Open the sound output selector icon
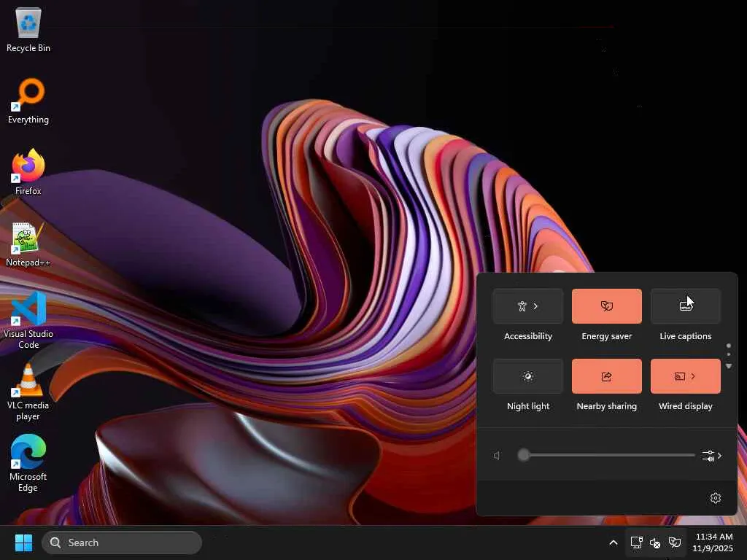 click(x=708, y=456)
